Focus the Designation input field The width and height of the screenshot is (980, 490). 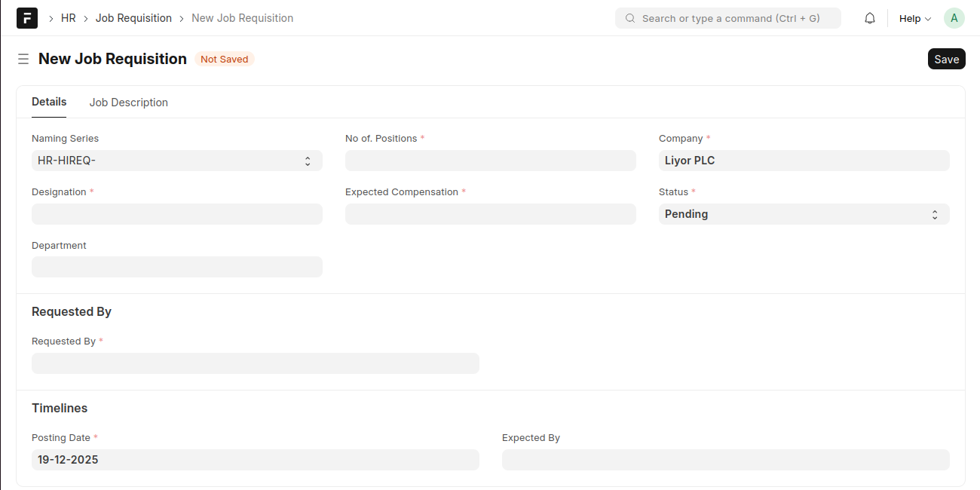point(176,214)
